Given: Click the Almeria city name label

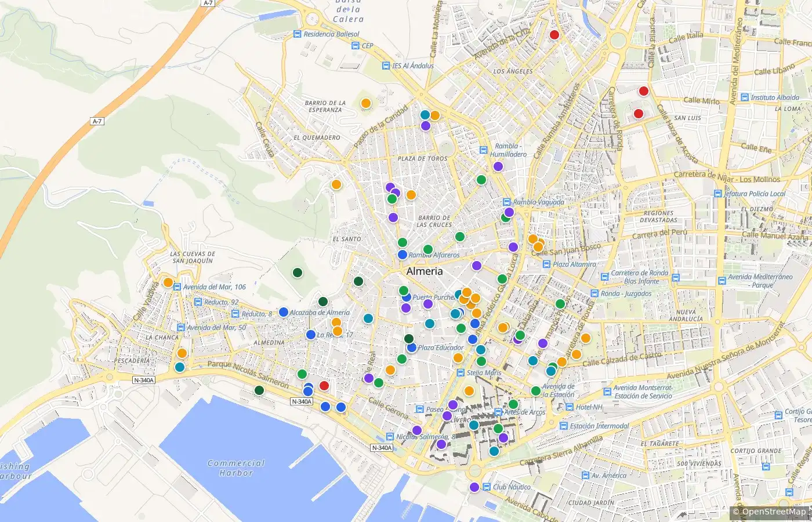Looking at the screenshot, I should [x=425, y=271].
